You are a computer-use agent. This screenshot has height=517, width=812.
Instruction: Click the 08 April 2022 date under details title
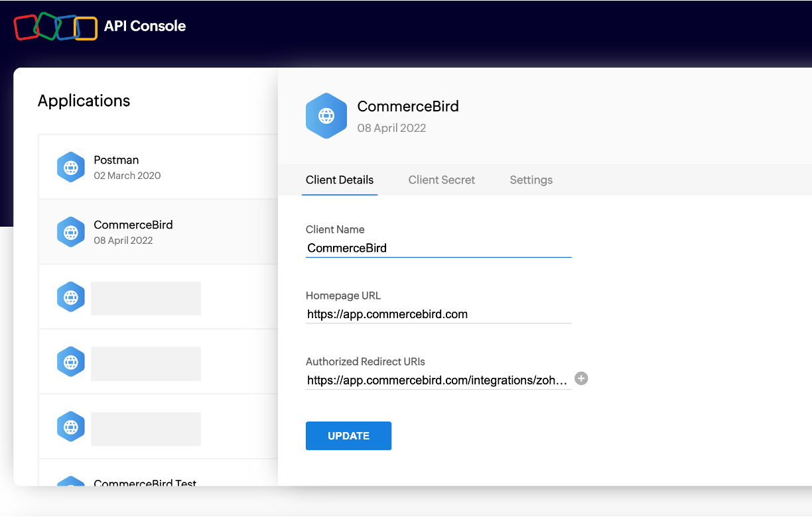coord(391,128)
